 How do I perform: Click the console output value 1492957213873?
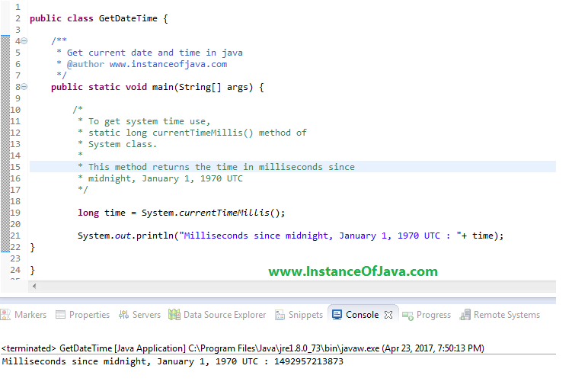click(x=308, y=361)
